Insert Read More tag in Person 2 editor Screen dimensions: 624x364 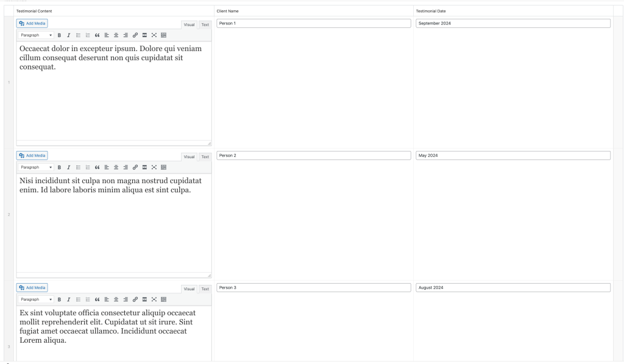coord(144,167)
